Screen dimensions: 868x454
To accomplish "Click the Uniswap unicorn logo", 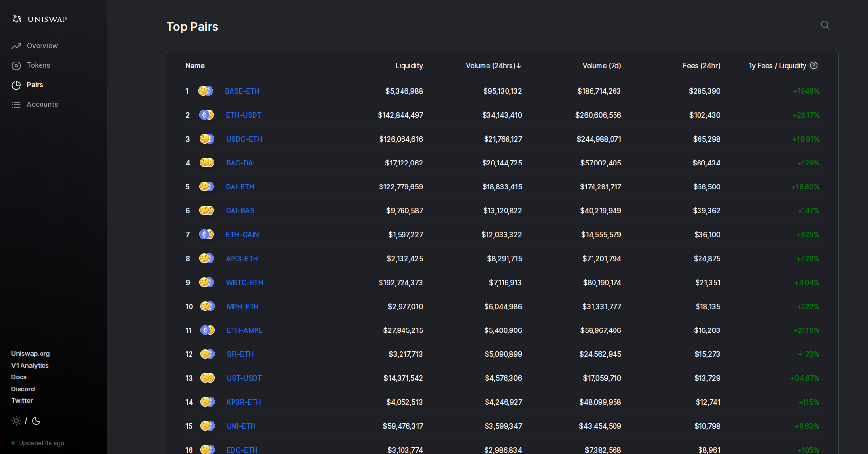I will [x=17, y=19].
